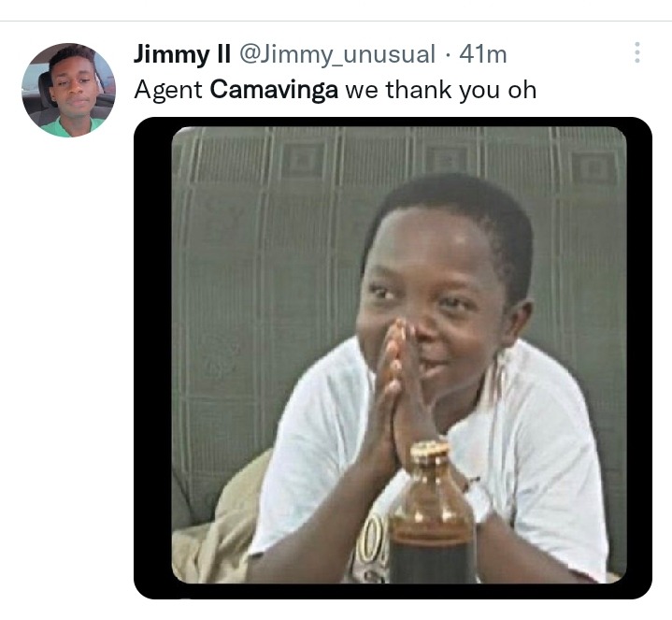Select the word Agent in tweet text

pos(167,91)
